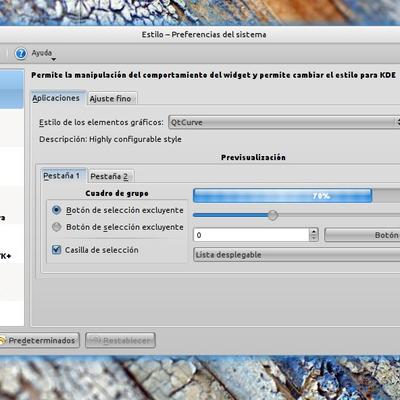Click the spin box number field showing 0
Viewport: 400px width, 400px height.
click(251, 235)
